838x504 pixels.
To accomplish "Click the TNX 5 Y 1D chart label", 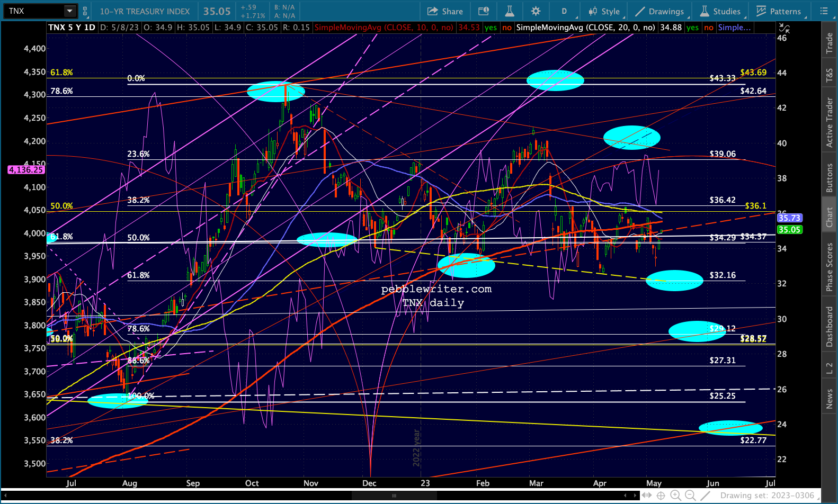I will pyautogui.click(x=72, y=28).
